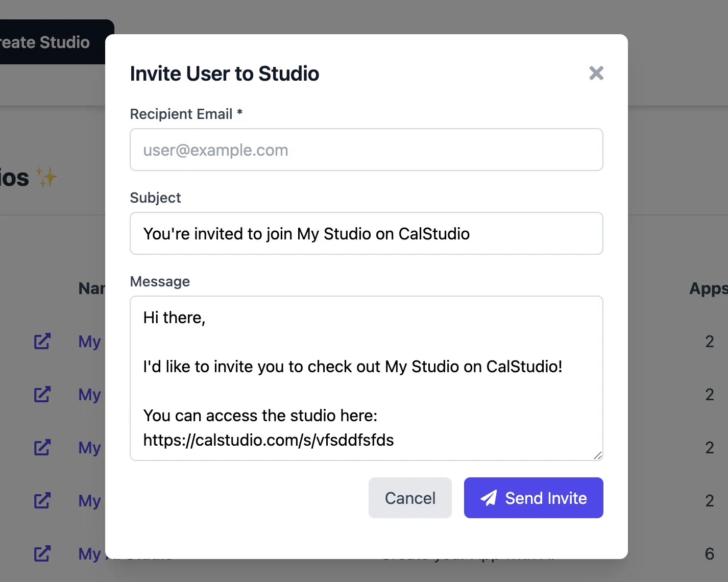Focus the Message text area

(366, 378)
